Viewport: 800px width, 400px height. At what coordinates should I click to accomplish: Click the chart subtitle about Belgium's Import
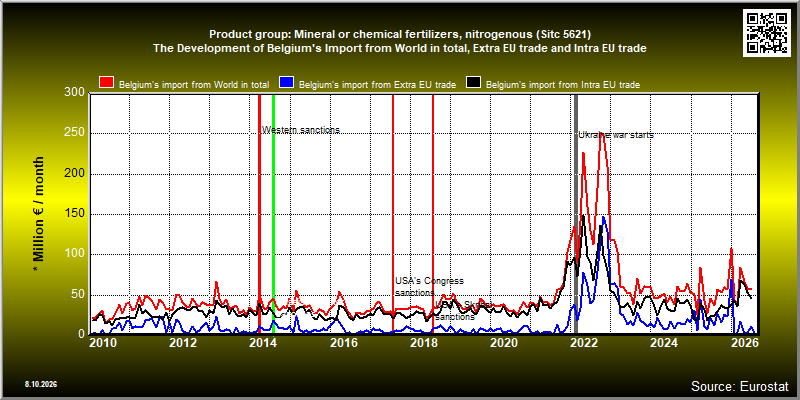click(400, 48)
